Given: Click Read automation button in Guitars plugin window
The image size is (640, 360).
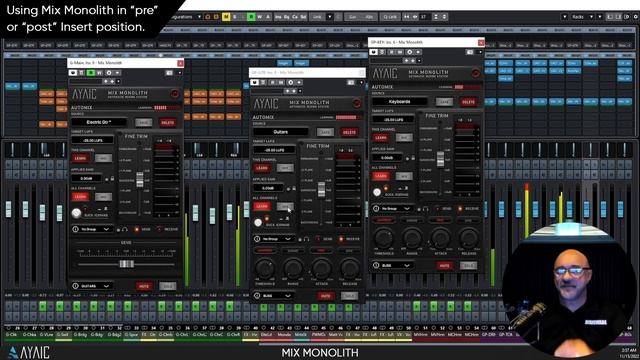Looking at the screenshot, I should pos(272,82).
